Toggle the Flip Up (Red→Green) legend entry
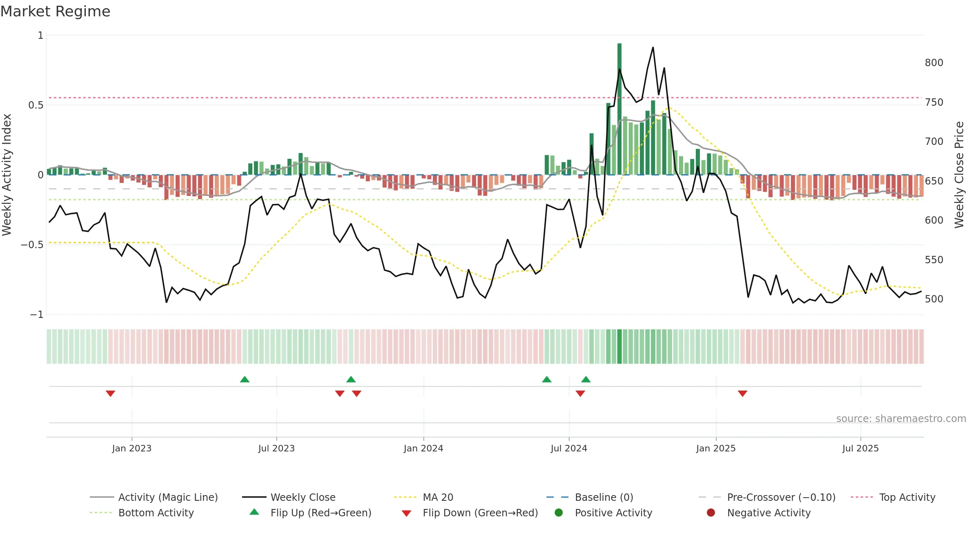This screenshot has height=551, width=980. pos(310,513)
